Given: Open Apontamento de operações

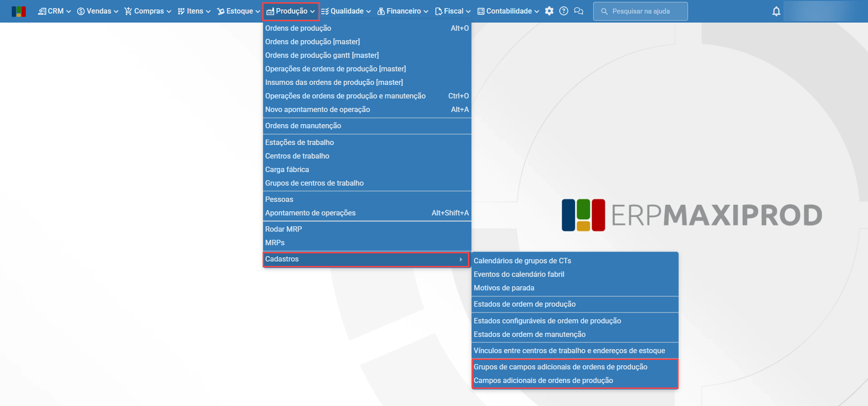Looking at the screenshot, I should click(x=367, y=213).
